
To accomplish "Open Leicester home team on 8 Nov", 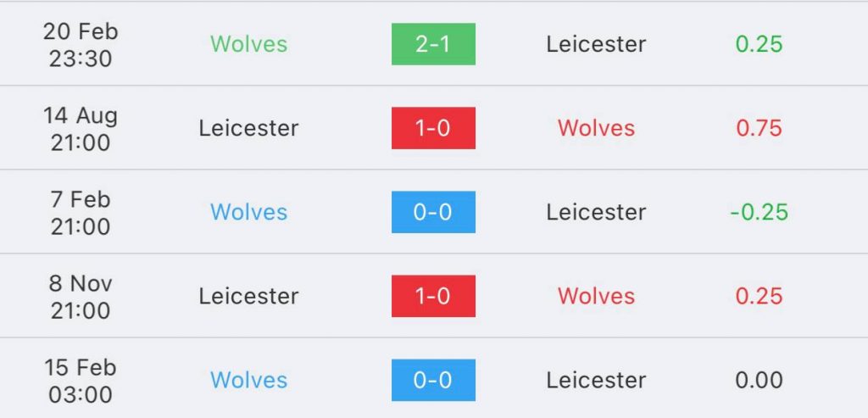I will pos(248,296).
